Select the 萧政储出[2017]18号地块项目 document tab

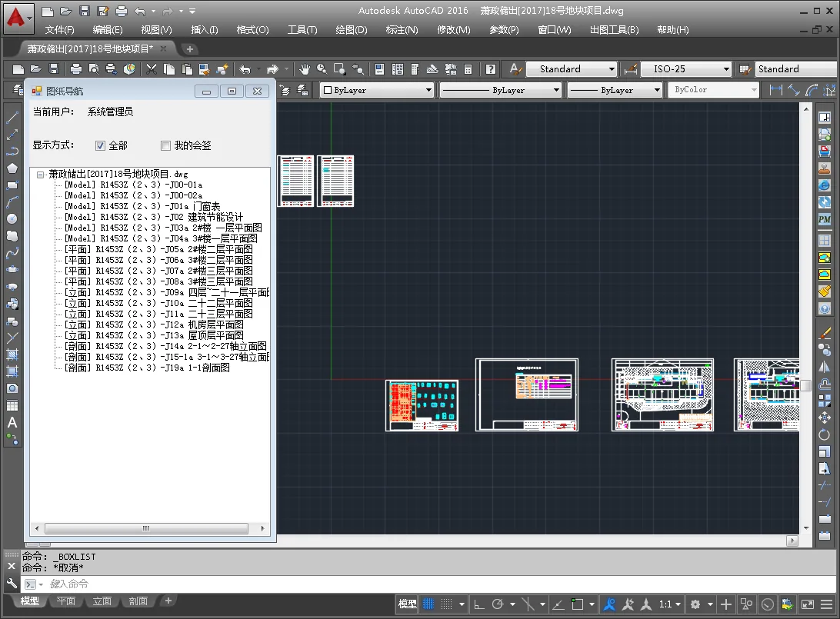pyautogui.click(x=90, y=48)
